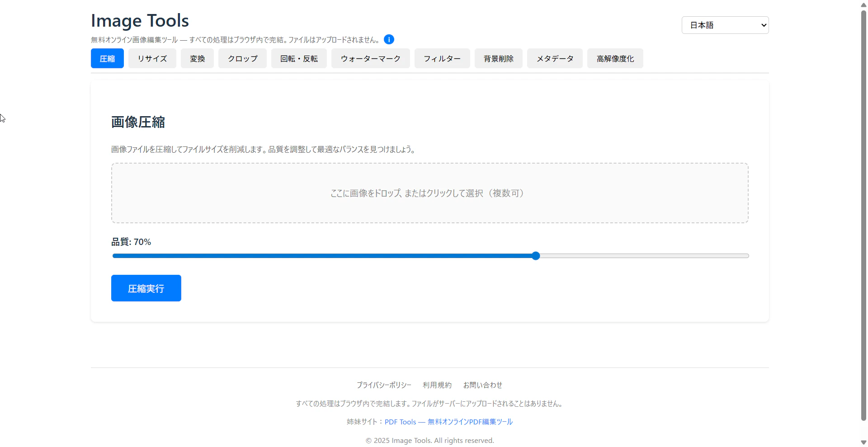Image resolution: width=868 pixels, height=447 pixels.
Task: Click the 画像圧縮 heading
Action: [x=138, y=122]
